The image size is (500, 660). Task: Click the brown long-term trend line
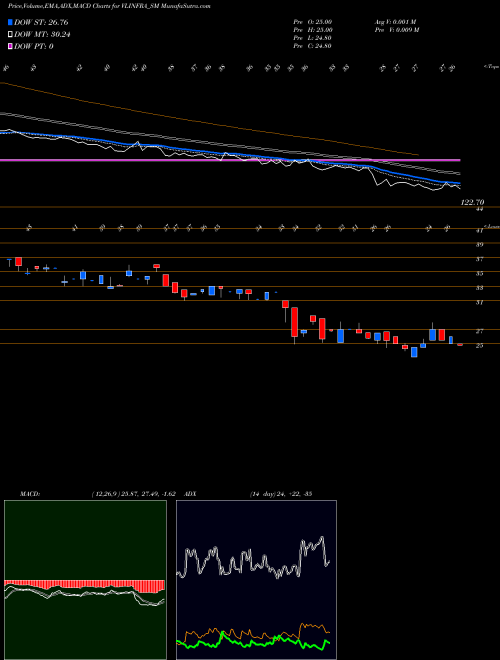pos(210,123)
